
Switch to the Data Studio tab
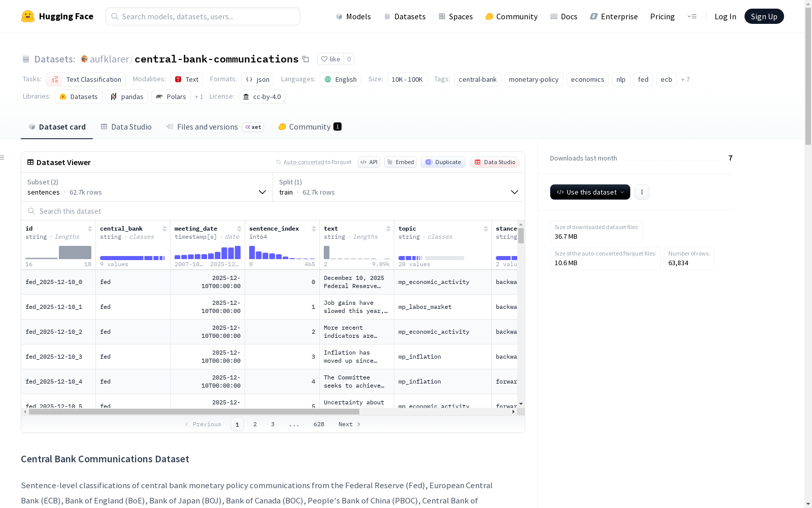click(126, 127)
